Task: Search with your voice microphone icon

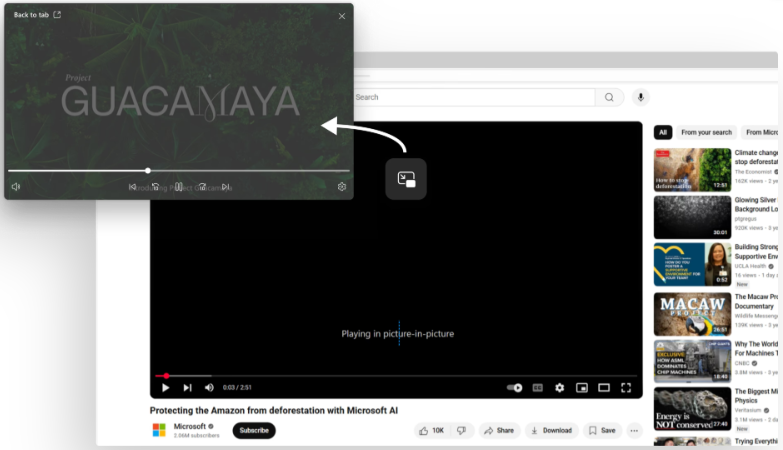Action: 641,97
